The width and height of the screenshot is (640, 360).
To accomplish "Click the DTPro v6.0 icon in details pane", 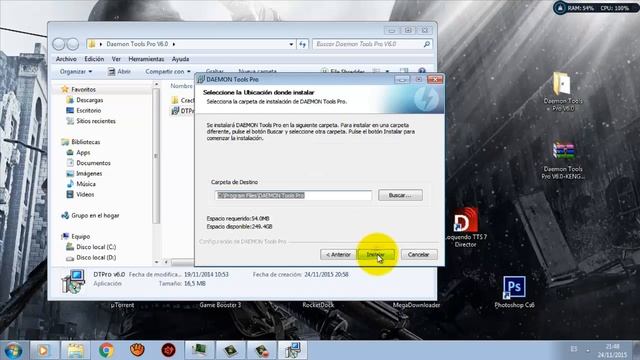I will [x=73, y=282].
